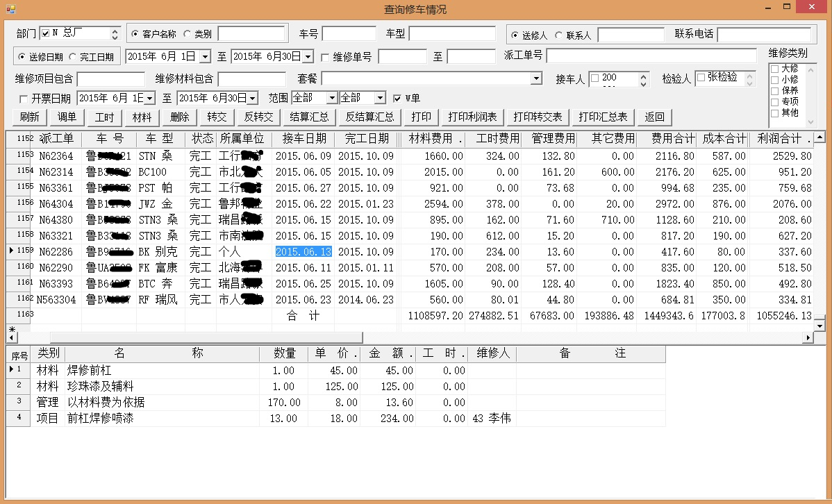The width and height of the screenshot is (832, 504).
Task: Click the 转交 button
Action: point(217,117)
